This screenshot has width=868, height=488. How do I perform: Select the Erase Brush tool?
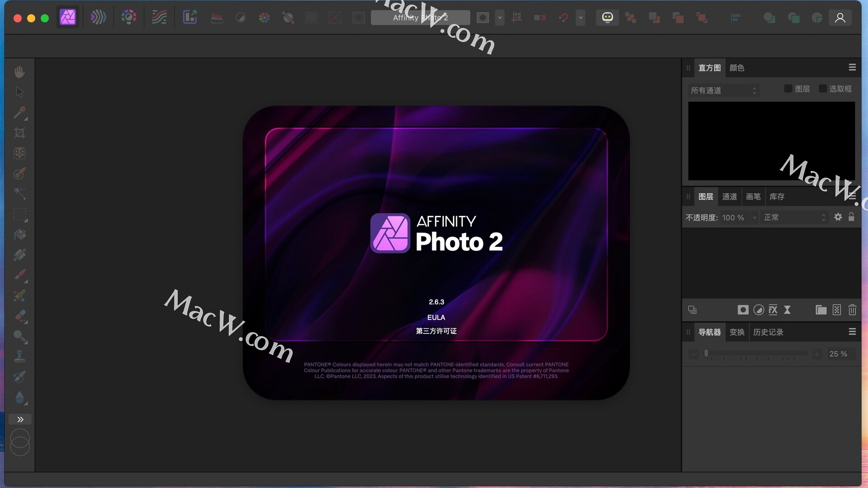(x=19, y=316)
